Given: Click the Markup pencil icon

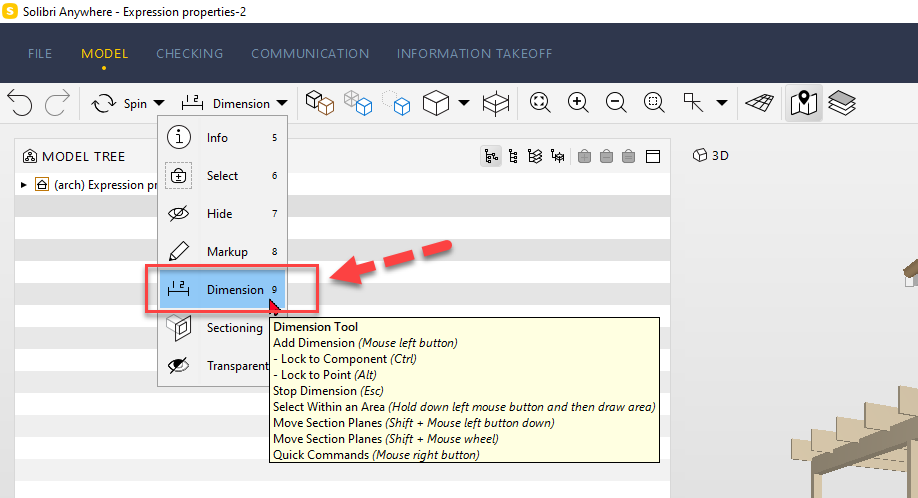Looking at the screenshot, I should point(179,252).
